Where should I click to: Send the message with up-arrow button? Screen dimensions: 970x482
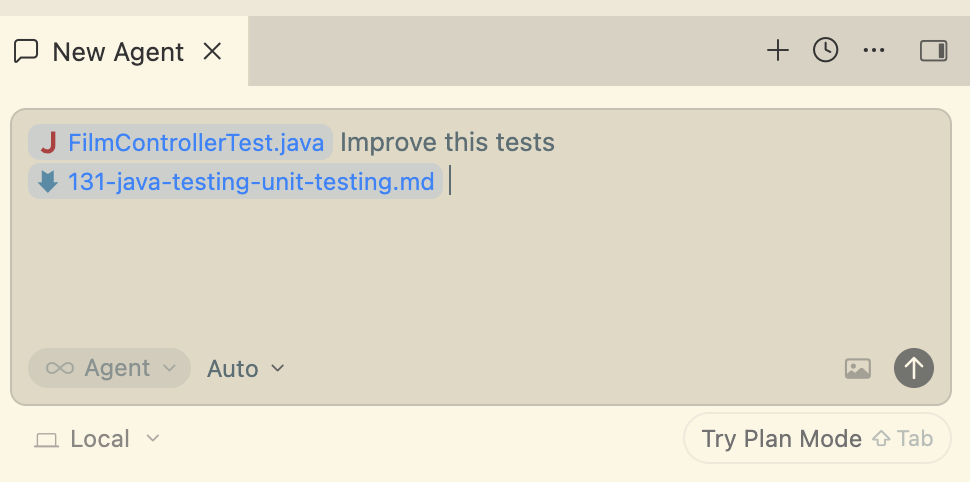[914, 368]
